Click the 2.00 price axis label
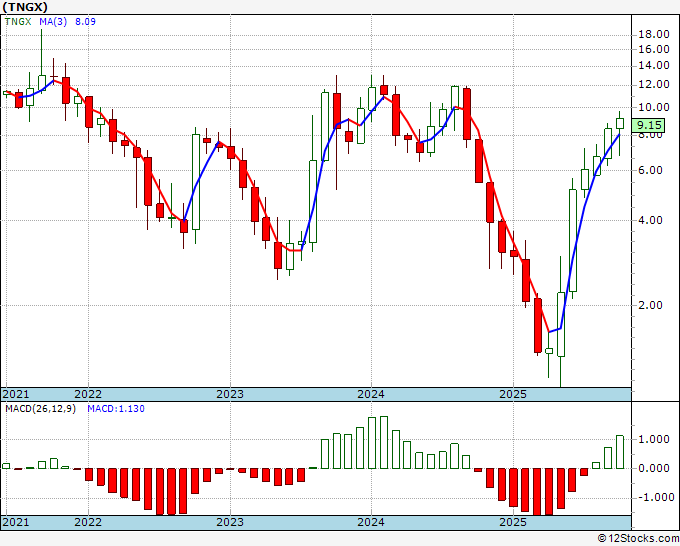The height and width of the screenshot is (546, 680). click(651, 305)
